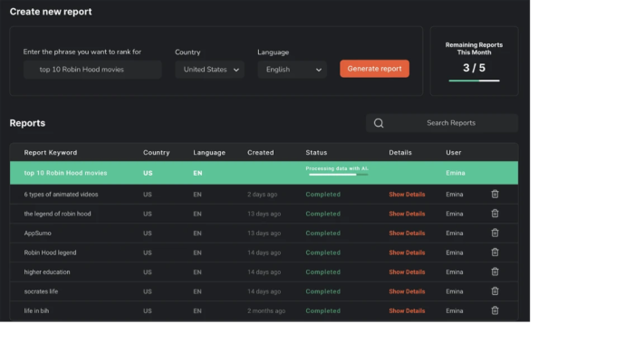The height and width of the screenshot is (362, 644).
Task: Click the 'socrates life' keyword cell
Action: click(x=41, y=291)
